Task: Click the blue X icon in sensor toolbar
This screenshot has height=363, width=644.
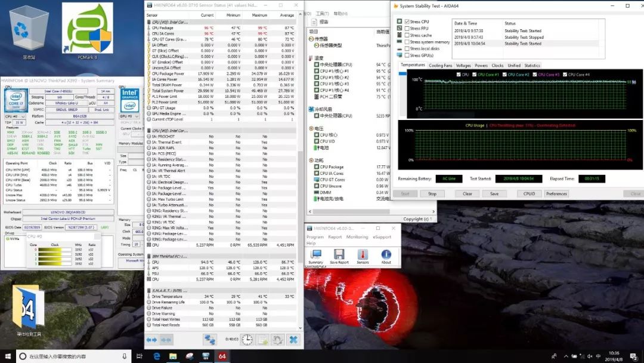Action: (x=293, y=340)
